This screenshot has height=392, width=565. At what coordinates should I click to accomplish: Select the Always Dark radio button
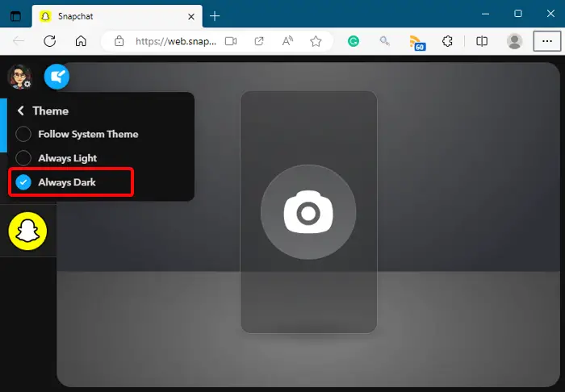coord(23,182)
